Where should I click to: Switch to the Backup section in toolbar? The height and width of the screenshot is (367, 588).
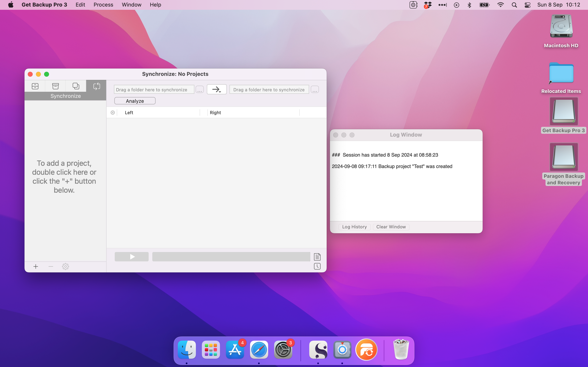(x=35, y=86)
